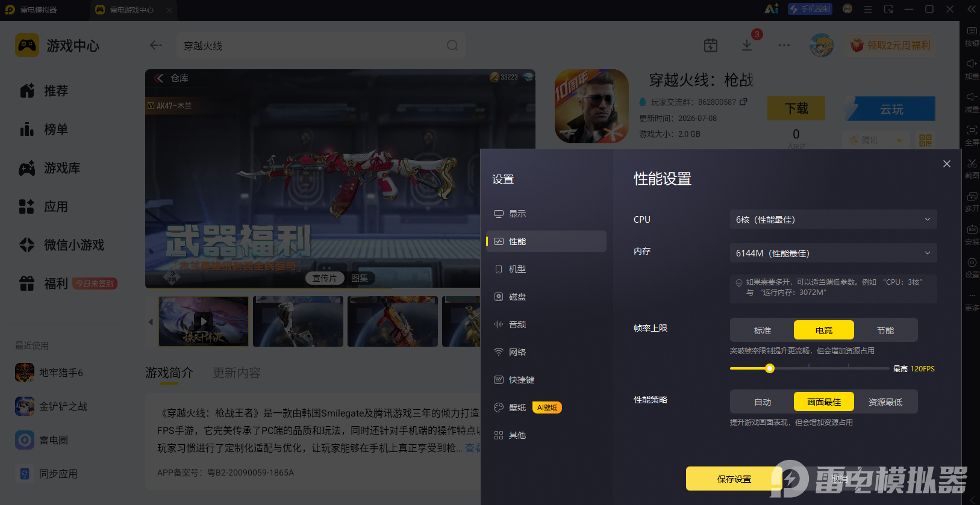
Task: Close the settings dialog
Action: (x=947, y=164)
